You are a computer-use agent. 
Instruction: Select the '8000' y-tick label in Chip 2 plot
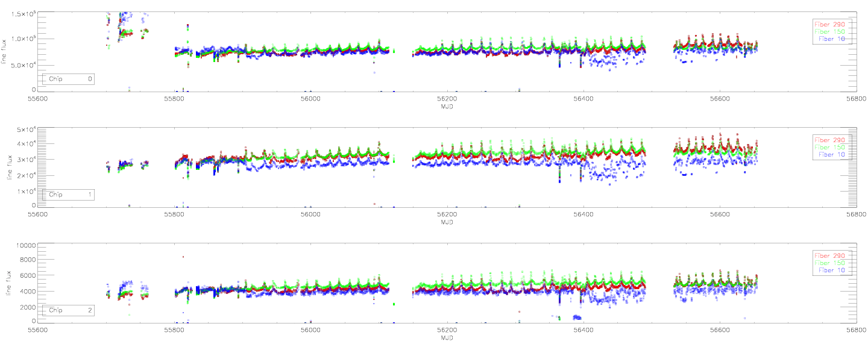click(x=28, y=261)
